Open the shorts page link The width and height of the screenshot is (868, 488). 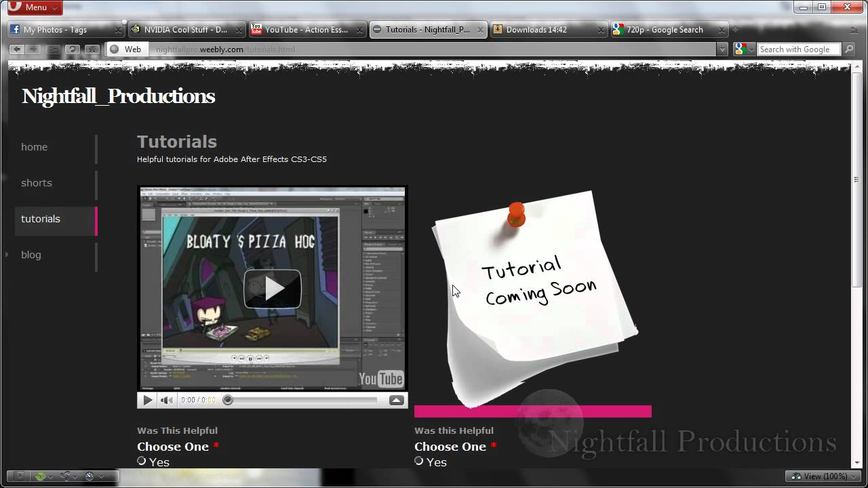[37, 183]
